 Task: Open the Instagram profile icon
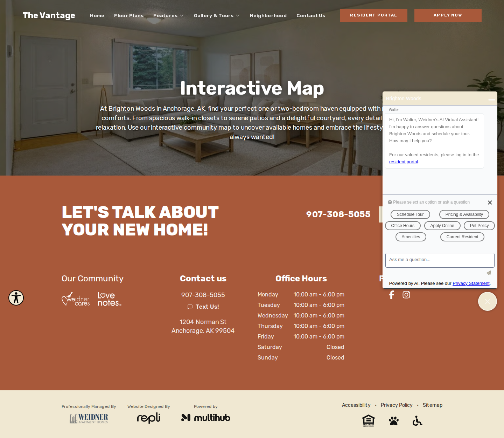click(x=406, y=295)
